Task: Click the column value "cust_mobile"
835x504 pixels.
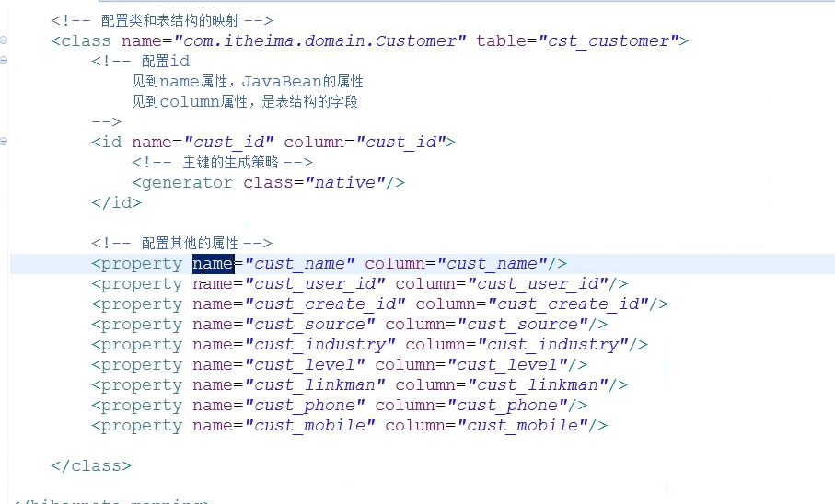Action: [x=522, y=425]
